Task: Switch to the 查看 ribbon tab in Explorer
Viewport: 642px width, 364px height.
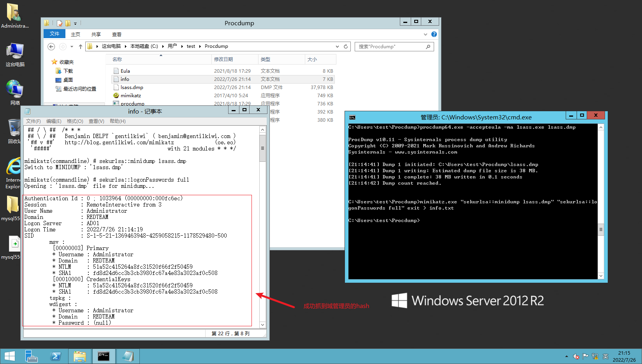Action: pyautogui.click(x=117, y=34)
